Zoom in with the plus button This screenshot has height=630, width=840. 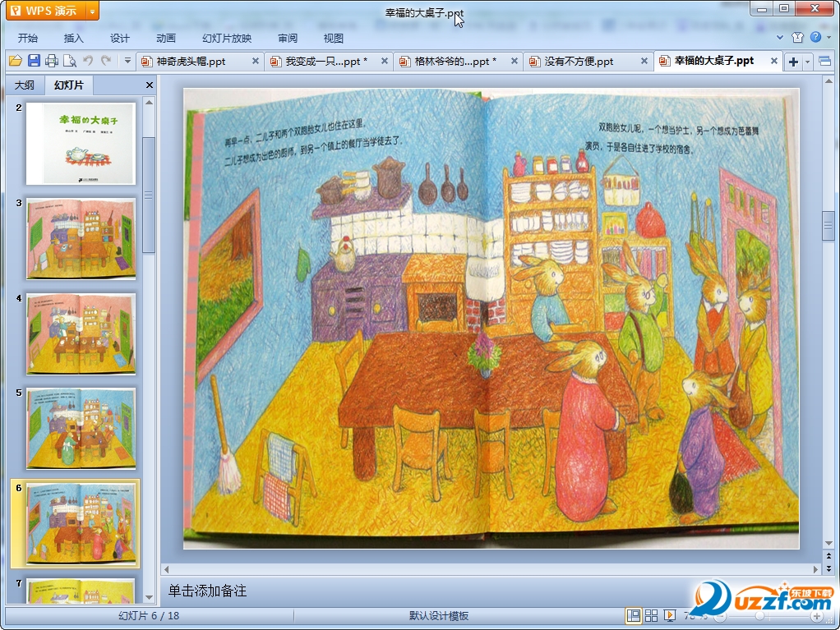pyautogui.click(x=816, y=617)
